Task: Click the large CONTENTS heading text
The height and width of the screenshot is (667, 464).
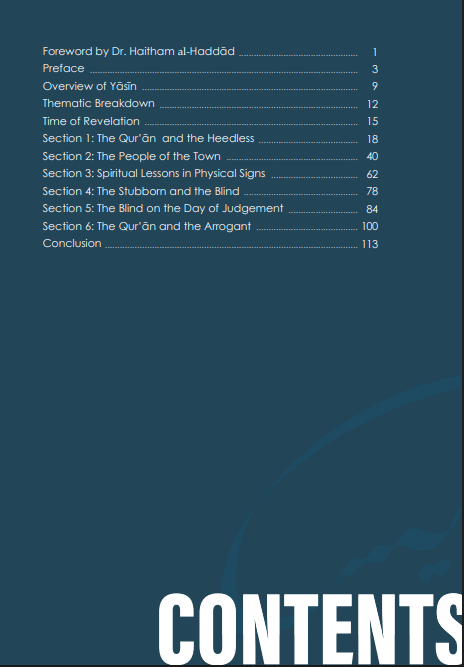Action: point(311,629)
